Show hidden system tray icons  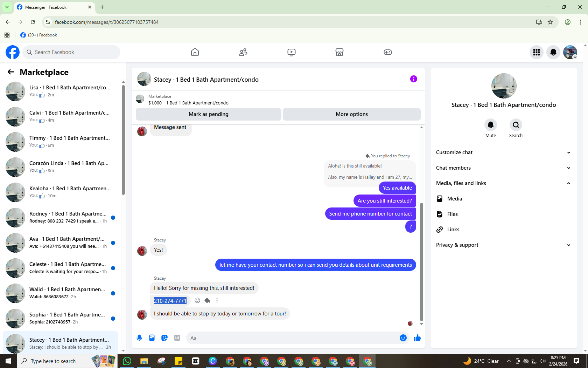coord(509,361)
